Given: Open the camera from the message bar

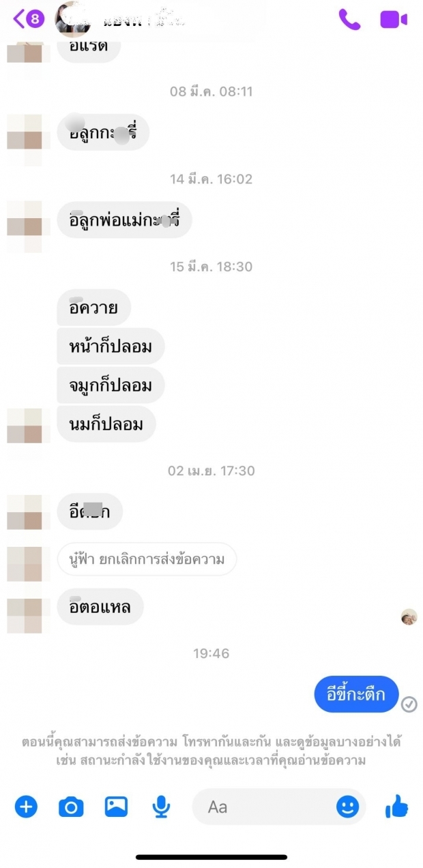Looking at the screenshot, I should 71,807.
